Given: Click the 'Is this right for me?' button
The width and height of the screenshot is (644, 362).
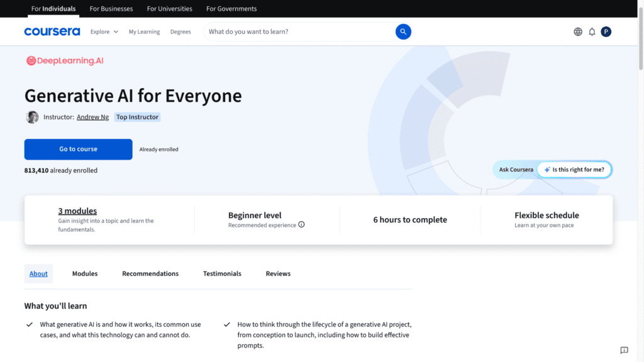Looking at the screenshot, I should [x=574, y=170].
